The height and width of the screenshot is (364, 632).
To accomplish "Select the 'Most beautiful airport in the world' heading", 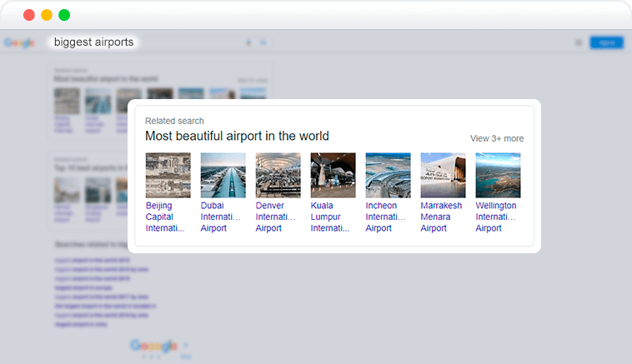I will point(237,136).
